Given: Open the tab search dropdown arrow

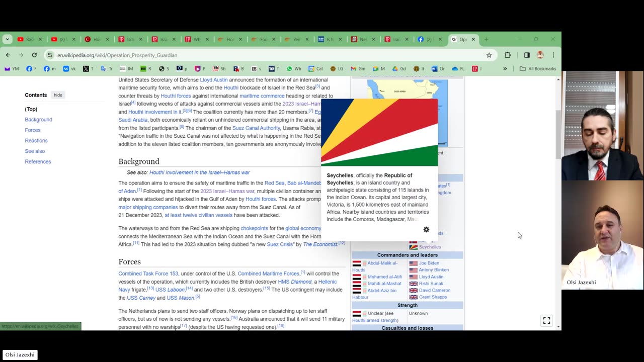Looking at the screenshot, I should point(7,39).
